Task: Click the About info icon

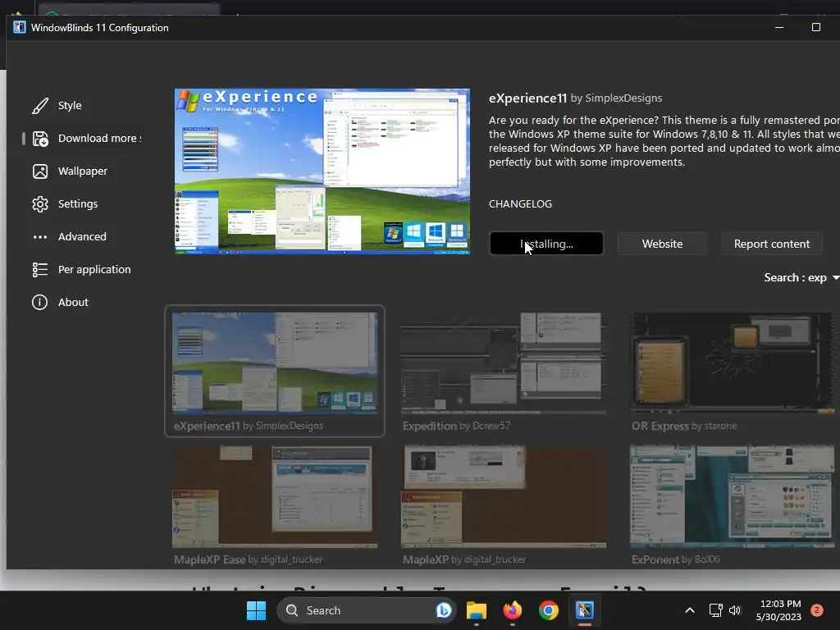Action: (39, 302)
